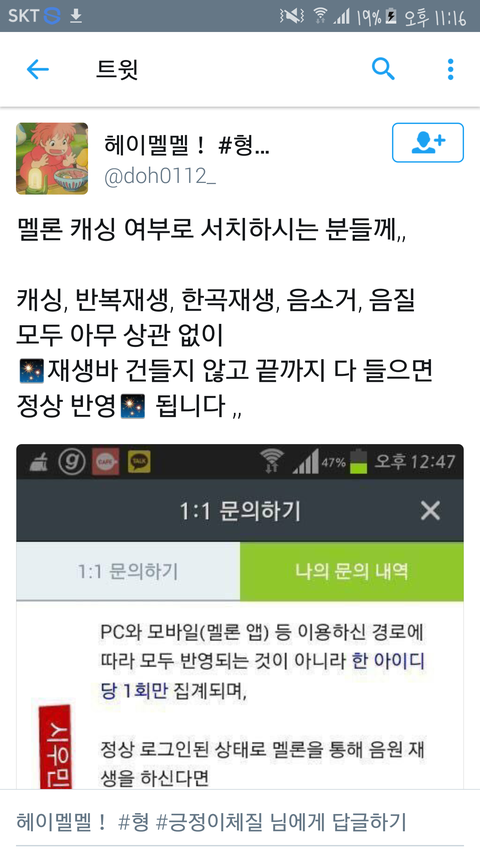Image resolution: width=480 pixels, height=853 pixels.
Task: Tap the download arrow status icon
Action: pos(76,16)
